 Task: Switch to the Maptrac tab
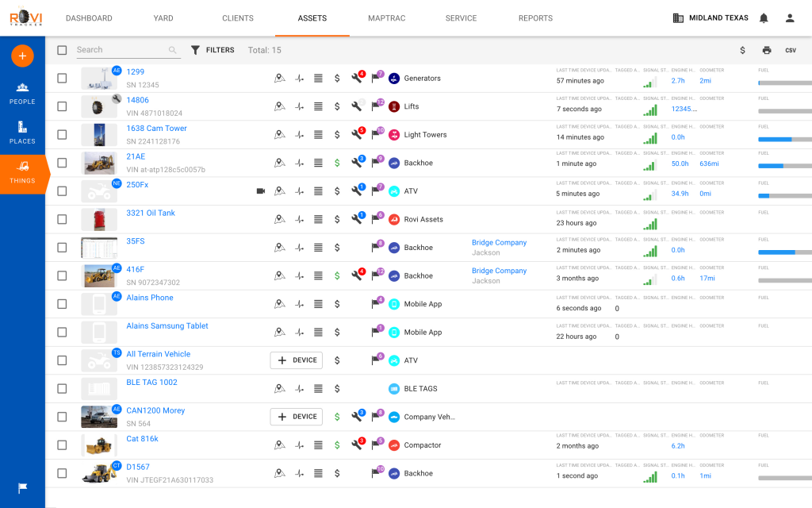click(x=386, y=18)
